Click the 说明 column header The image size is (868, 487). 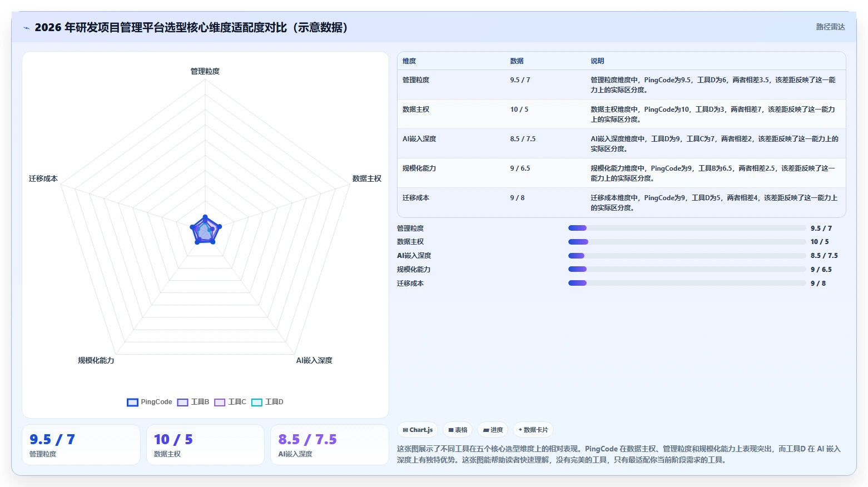(597, 61)
